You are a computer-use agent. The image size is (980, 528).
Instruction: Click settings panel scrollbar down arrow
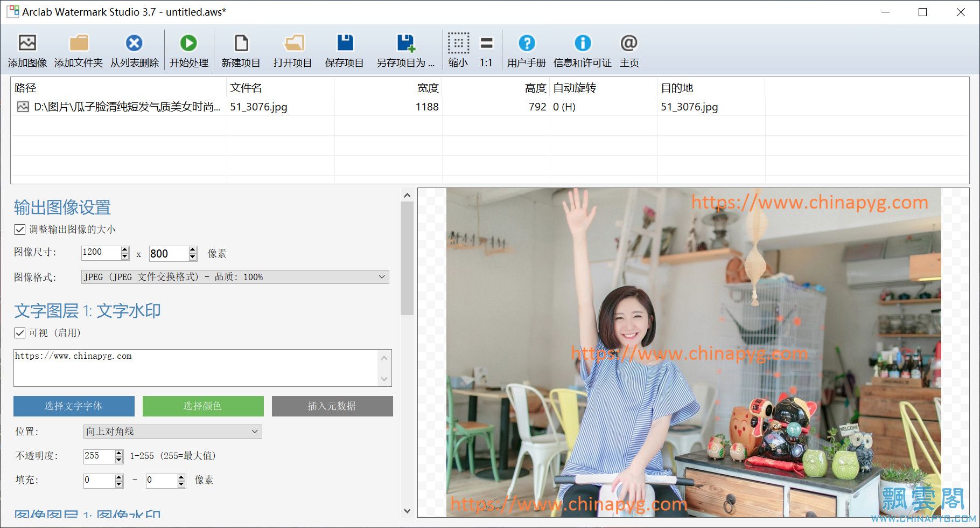(407, 511)
